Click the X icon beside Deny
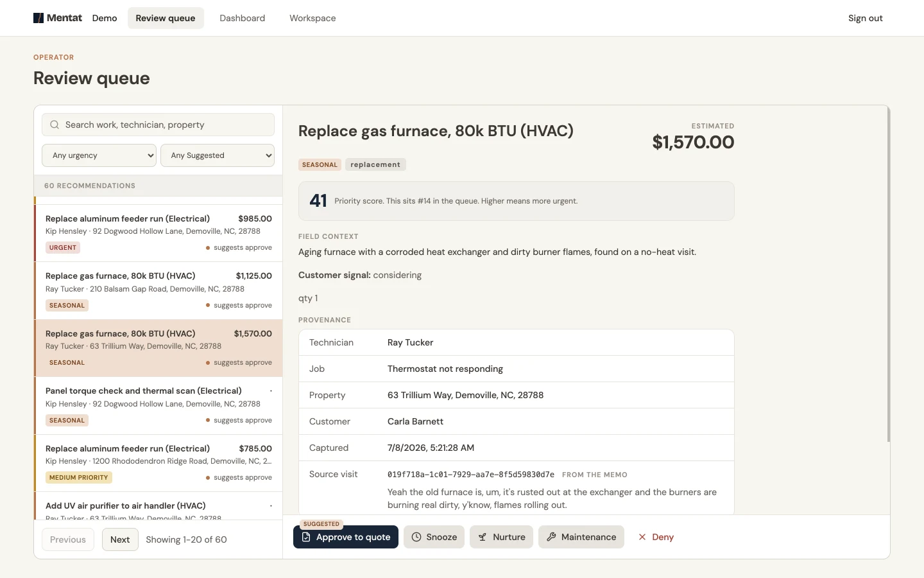Viewport: 924px width, 578px height. point(642,537)
